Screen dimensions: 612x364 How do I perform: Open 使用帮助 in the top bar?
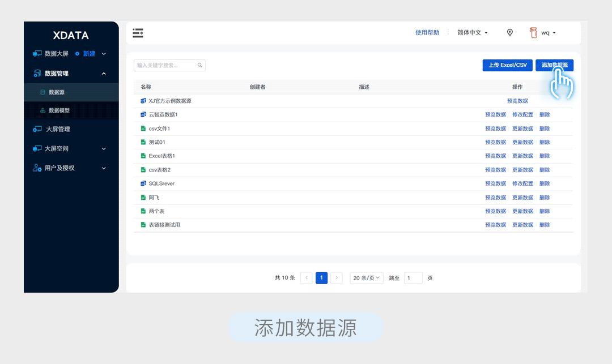[427, 32]
